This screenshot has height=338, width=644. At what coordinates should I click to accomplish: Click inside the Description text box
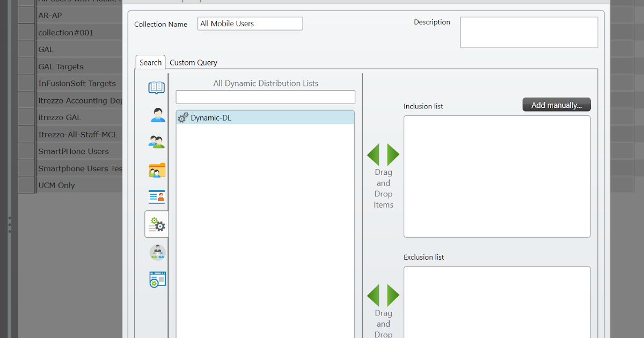tap(529, 32)
